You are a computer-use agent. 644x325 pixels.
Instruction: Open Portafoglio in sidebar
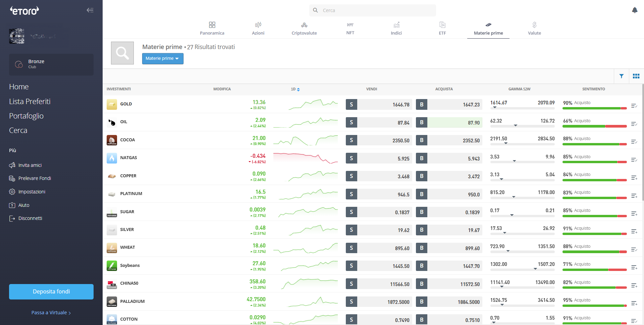26,116
